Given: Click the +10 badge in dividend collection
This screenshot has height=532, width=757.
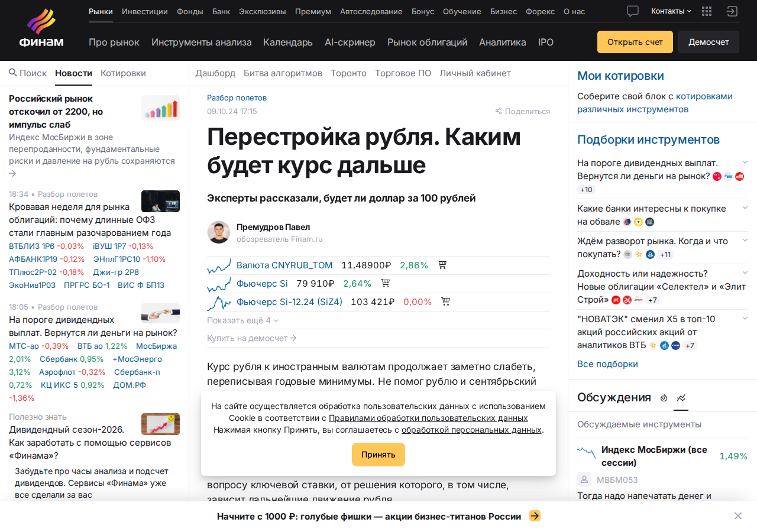Looking at the screenshot, I should tap(586, 190).
